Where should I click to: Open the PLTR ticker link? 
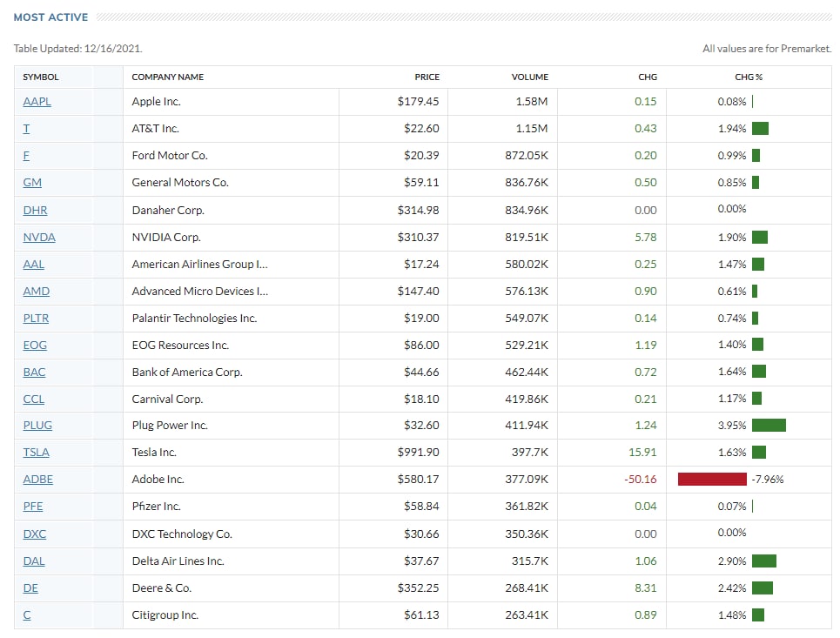36,319
